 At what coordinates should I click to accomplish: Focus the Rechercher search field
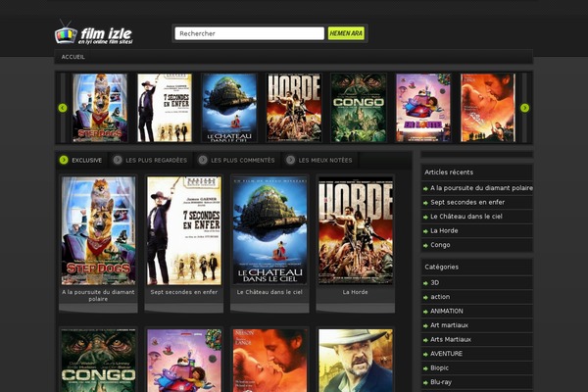click(x=249, y=33)
